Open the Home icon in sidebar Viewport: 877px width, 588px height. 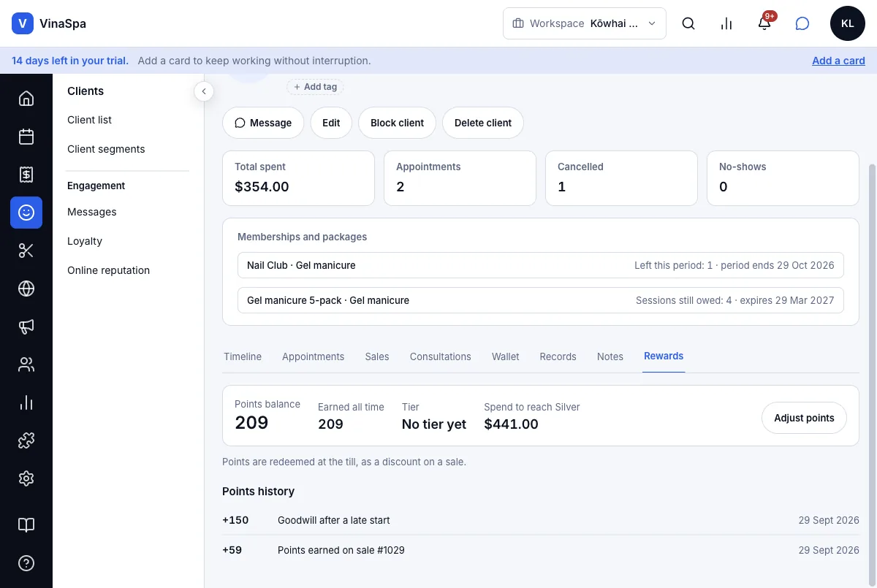click(x=26, y=99)
